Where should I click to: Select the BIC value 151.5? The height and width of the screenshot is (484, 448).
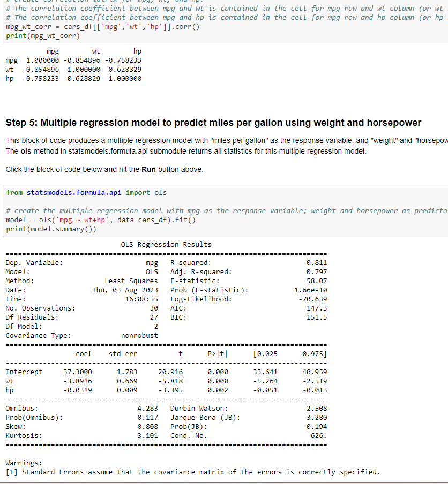pos(317,317)
